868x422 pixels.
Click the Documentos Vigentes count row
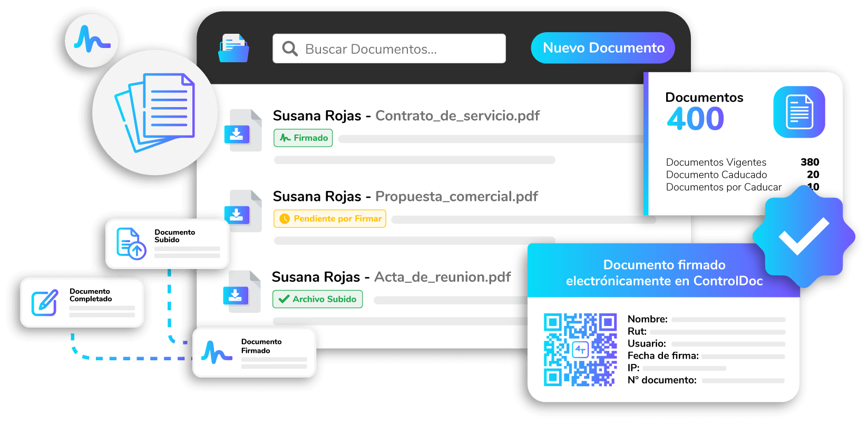[x=743, y=162]
